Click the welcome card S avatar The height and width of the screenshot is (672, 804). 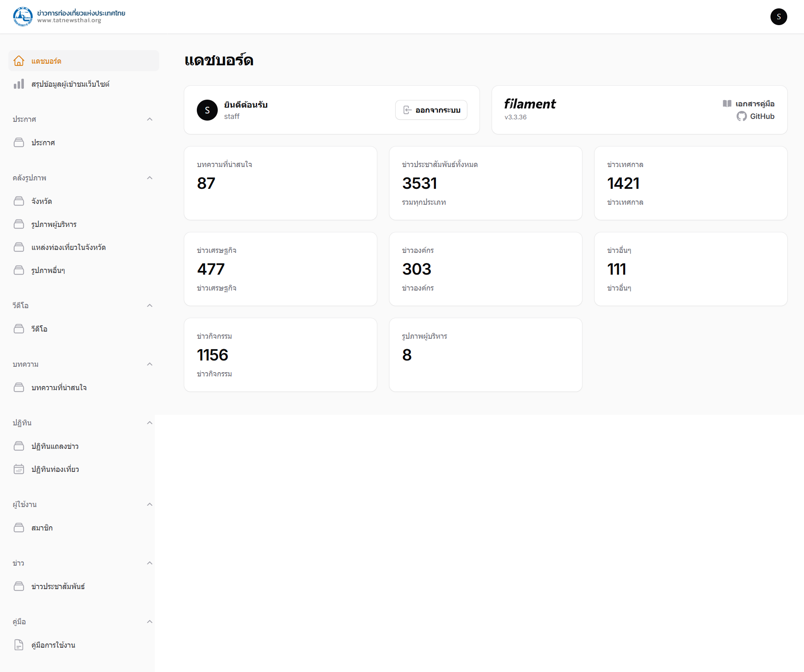tap(207, 110)
